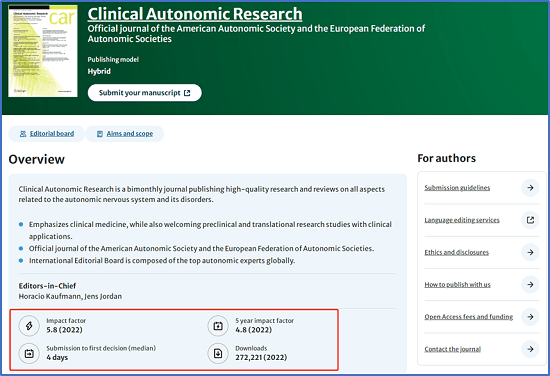
Task: Click the bullet 'Emphasizes clinical medicine' text
Action: tap(210, 230)
